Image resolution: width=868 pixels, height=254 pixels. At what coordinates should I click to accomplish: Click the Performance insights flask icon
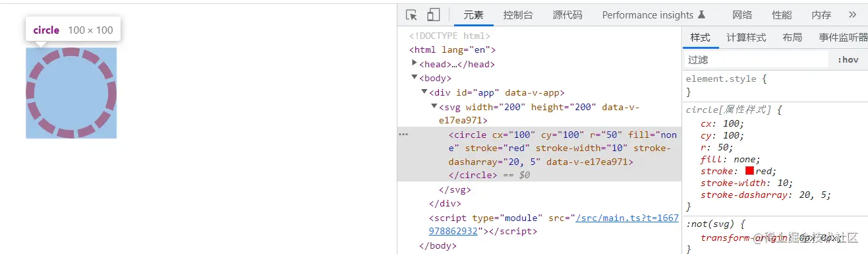pos(701,15)
